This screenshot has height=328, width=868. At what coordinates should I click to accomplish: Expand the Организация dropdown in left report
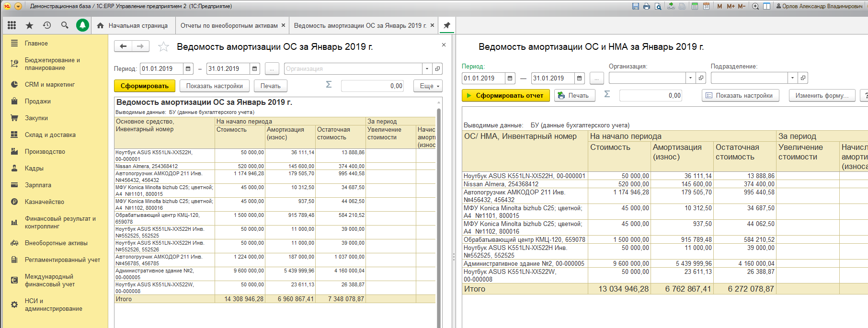(x=426, y=69)
